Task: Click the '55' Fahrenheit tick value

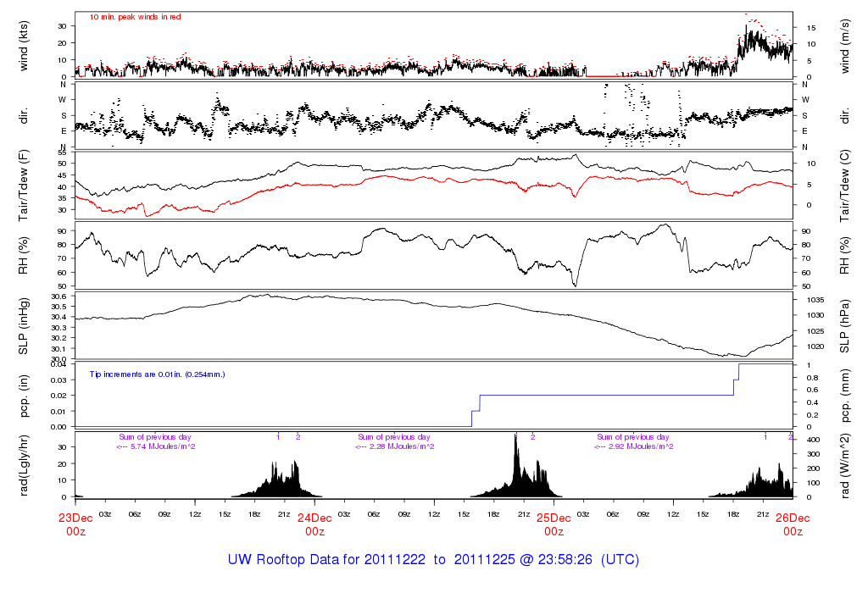Action: (x=62, y=152)
